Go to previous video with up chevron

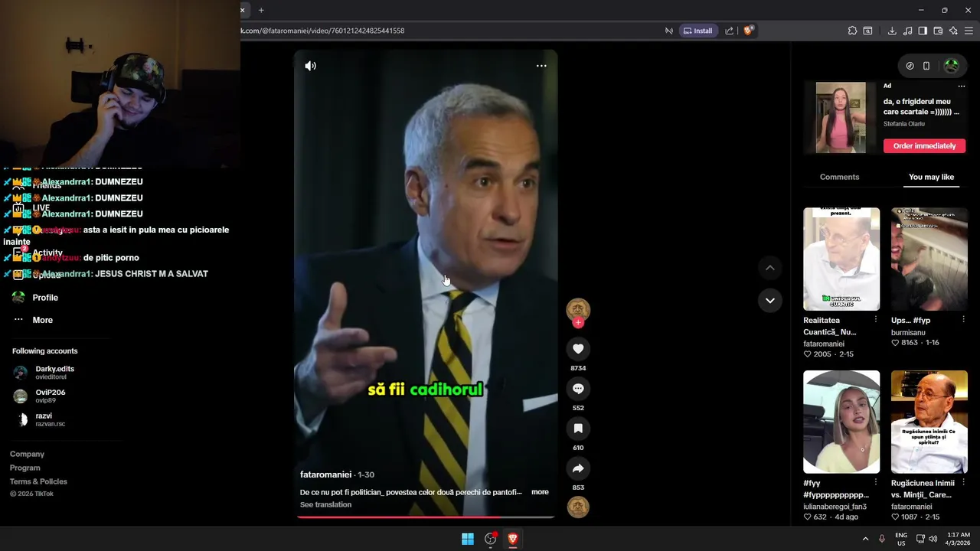point(770,268)
